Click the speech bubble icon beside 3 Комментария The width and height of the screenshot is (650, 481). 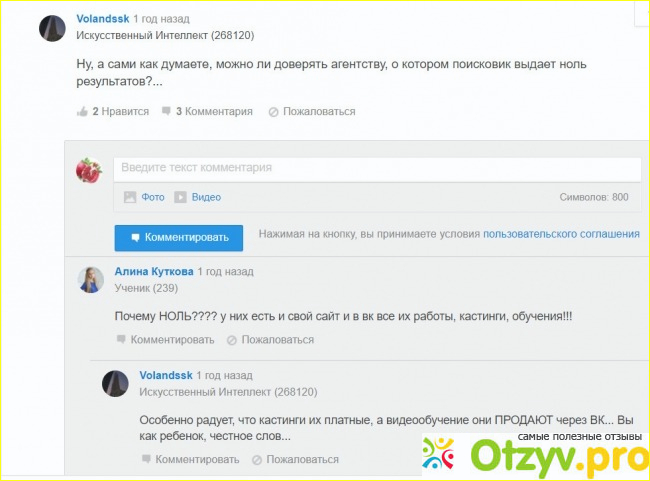click(x=166, y=112)
